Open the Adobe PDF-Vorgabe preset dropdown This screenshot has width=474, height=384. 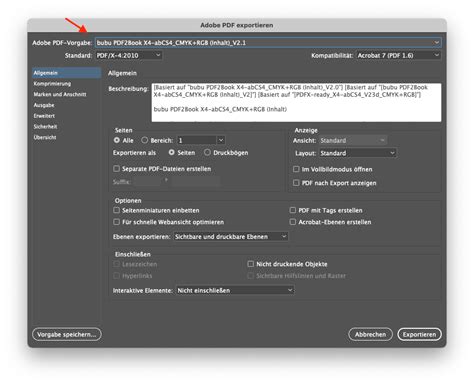click(268, 43)
